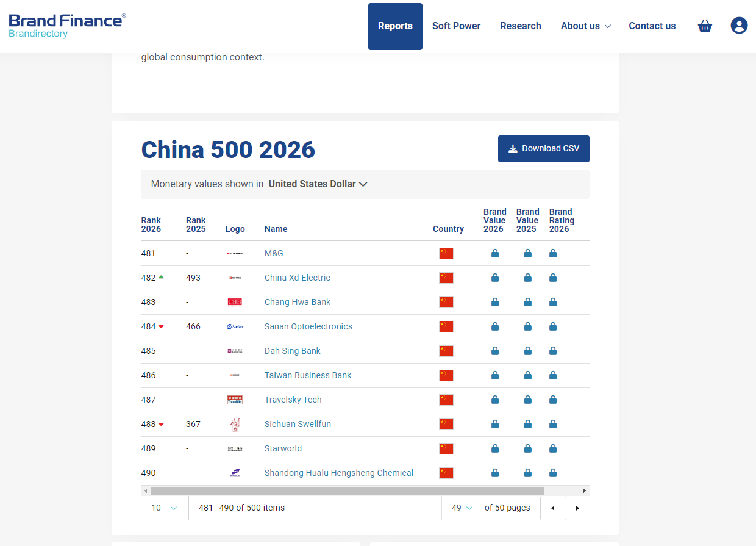Image resolution: width=756 pixels, height=546 pixels.
Task: Click the Travelsky Tech logo image
Action: point(235,400)
